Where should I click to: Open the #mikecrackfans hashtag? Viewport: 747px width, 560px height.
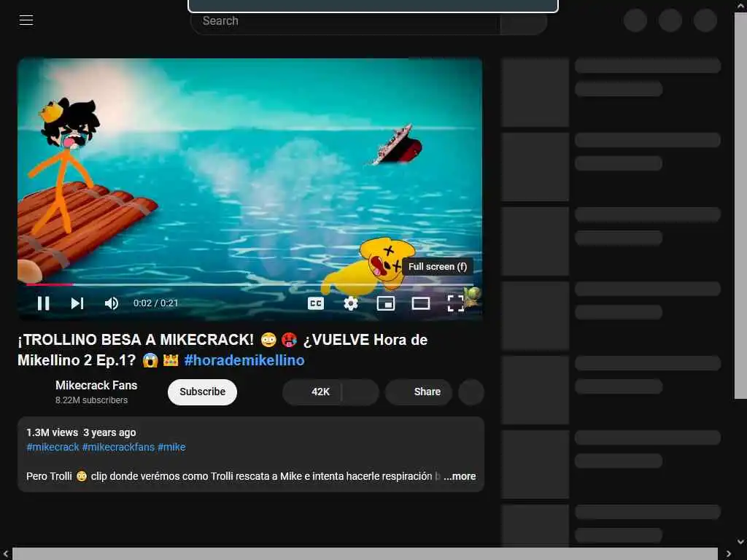pos(119,447)
